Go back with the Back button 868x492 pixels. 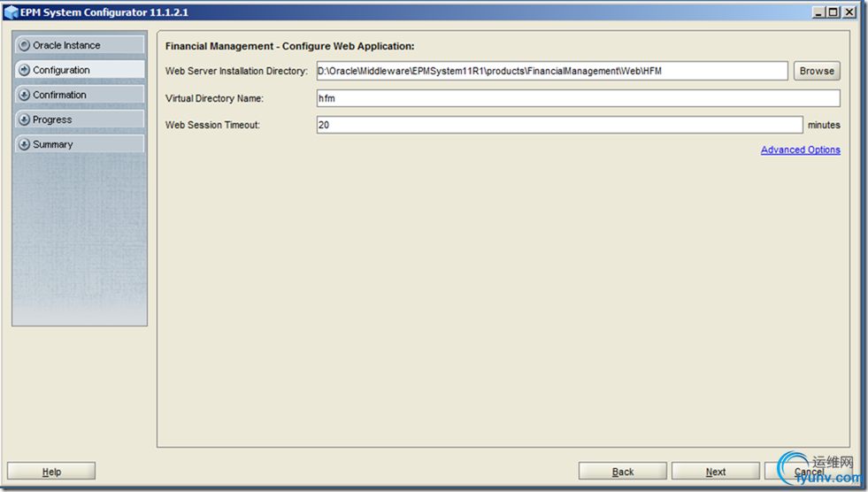coord(623,472)
